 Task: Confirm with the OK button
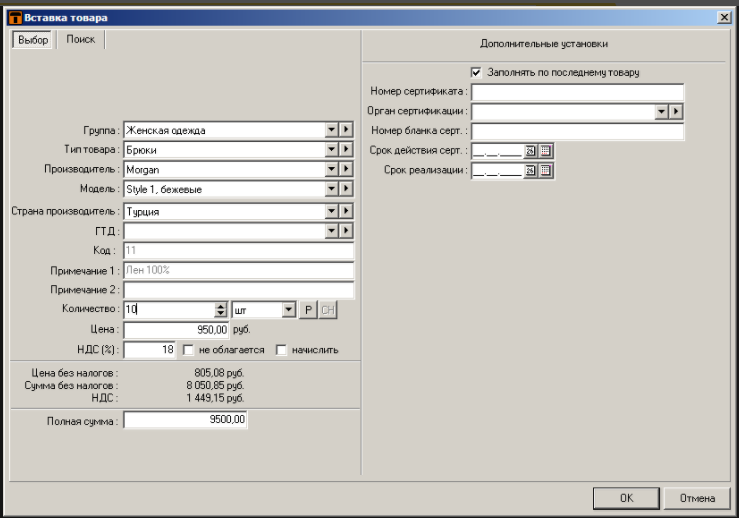pyautogui.click(x=625, y=497)
